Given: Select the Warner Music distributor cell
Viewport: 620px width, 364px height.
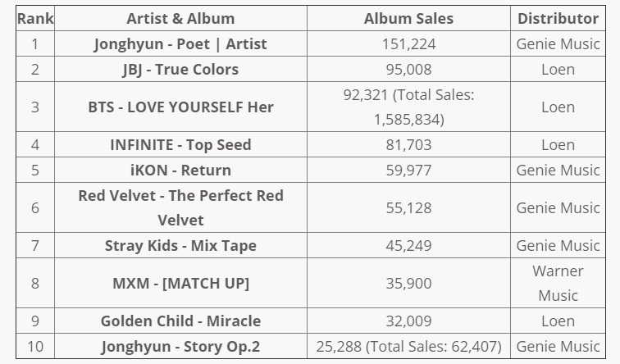Looking at the screenshot, I should pos(558,283).
